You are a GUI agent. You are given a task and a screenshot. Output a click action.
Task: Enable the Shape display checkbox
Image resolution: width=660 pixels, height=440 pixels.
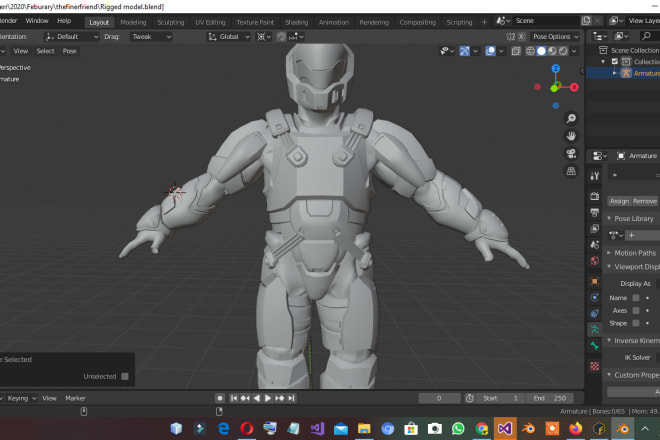[636, 323]
